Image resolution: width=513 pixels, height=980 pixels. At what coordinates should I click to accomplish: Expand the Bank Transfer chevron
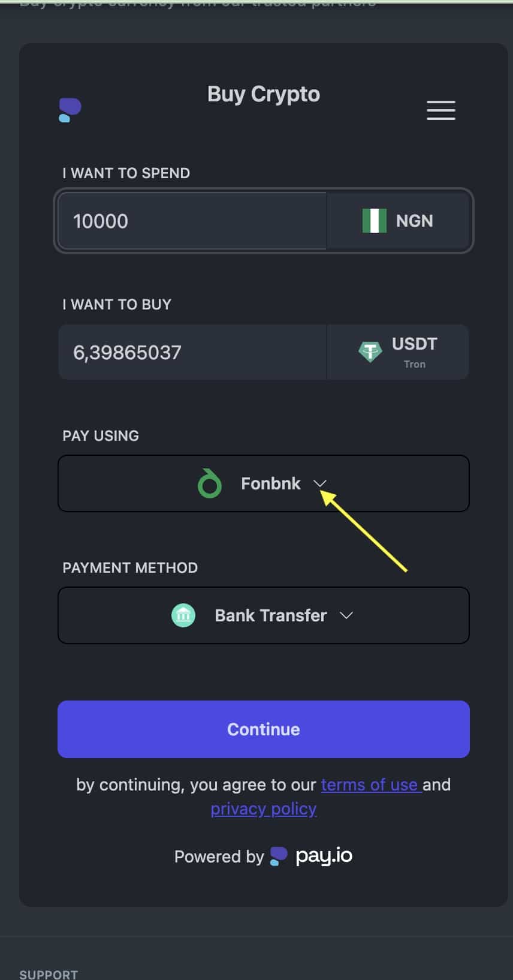coord(346,615)
